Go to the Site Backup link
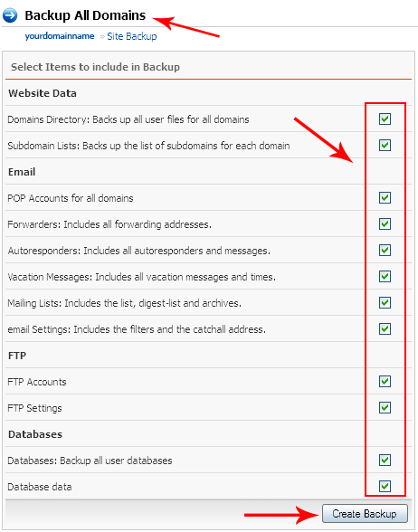The width and height of the screenshot is (418, 532). [132, 36]
